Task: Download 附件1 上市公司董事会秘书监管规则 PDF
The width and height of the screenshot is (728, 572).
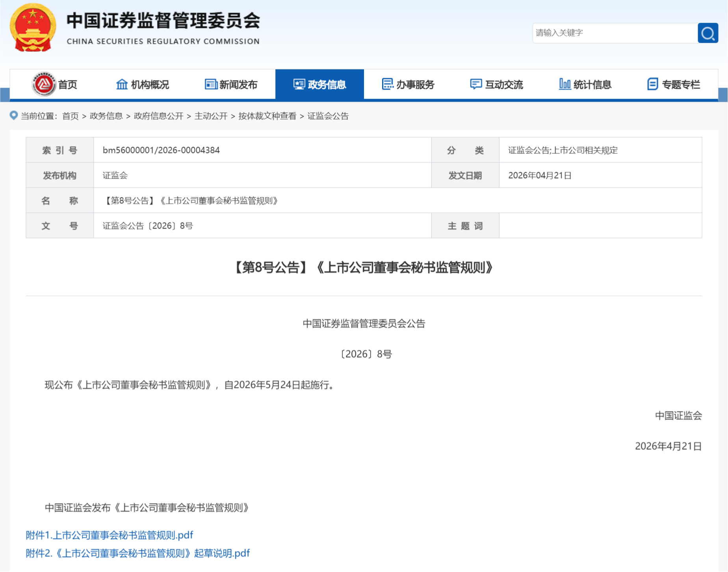Action: pyautogui.click(x=109, y=535)
